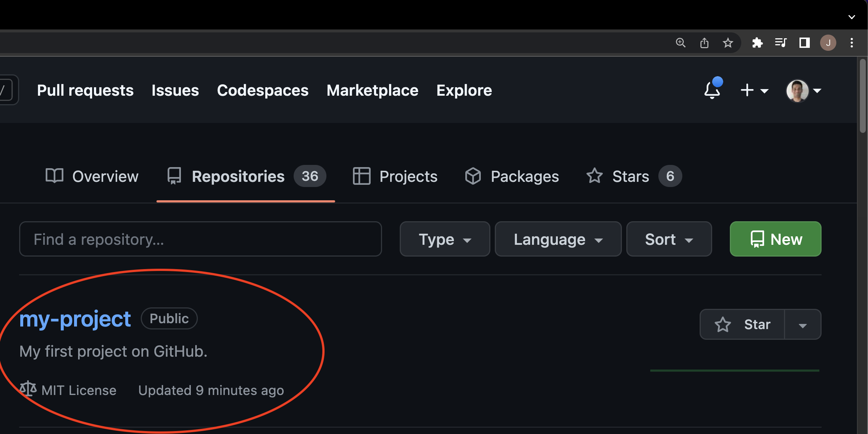
Task: Open the user avatar account menu
Action: pyautogui.click(x=804, y=91)
